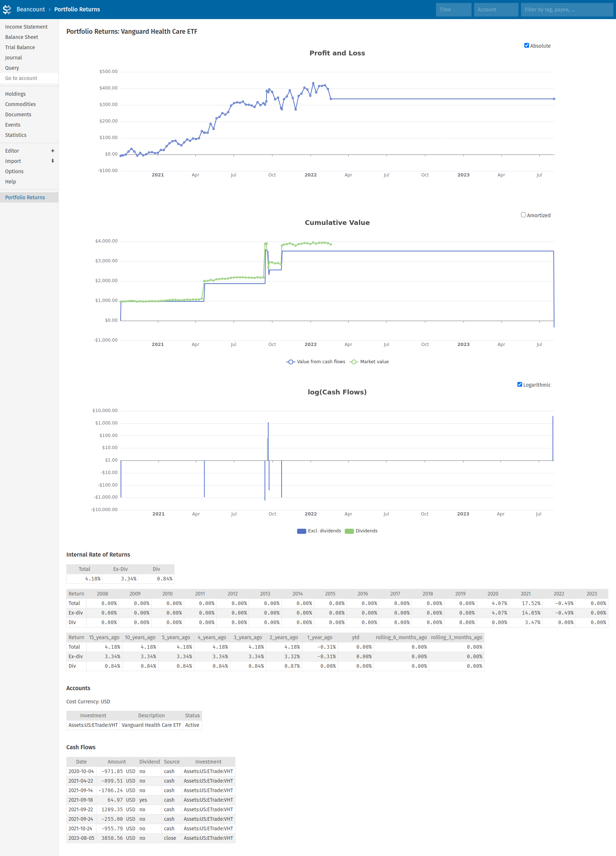Open the Time filter field
616x856 pixels.
(454, 10)
